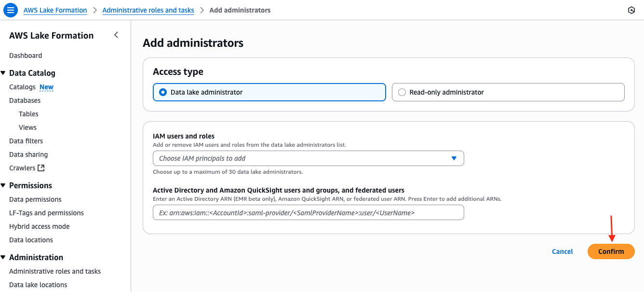Focus the Active Directory ARN input field
The height and width of the screenshot is (292, 644).
click(308, 212)
